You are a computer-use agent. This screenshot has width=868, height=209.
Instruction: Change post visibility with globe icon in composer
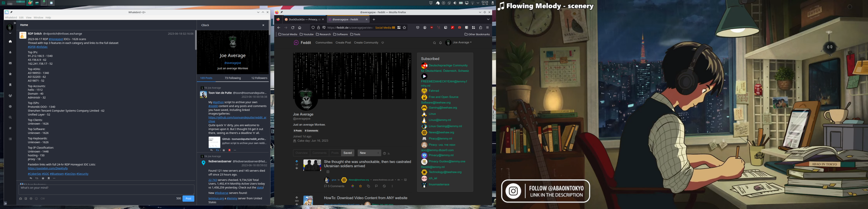(x=31, y=199)
